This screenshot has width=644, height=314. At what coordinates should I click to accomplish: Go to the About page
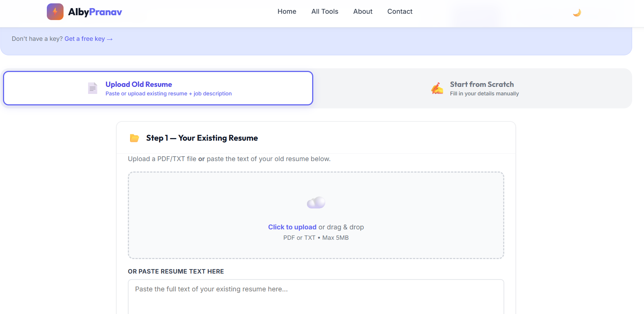point(363,12)
